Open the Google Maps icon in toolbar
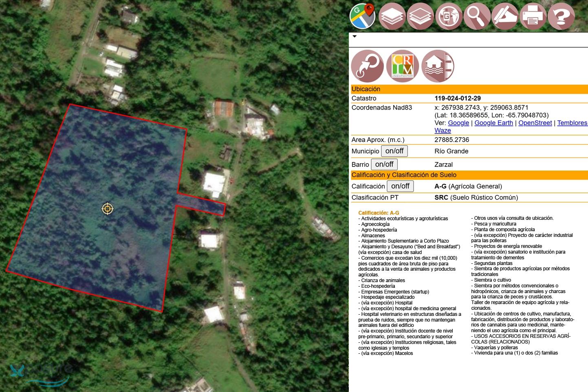 [x=363, y=16]
